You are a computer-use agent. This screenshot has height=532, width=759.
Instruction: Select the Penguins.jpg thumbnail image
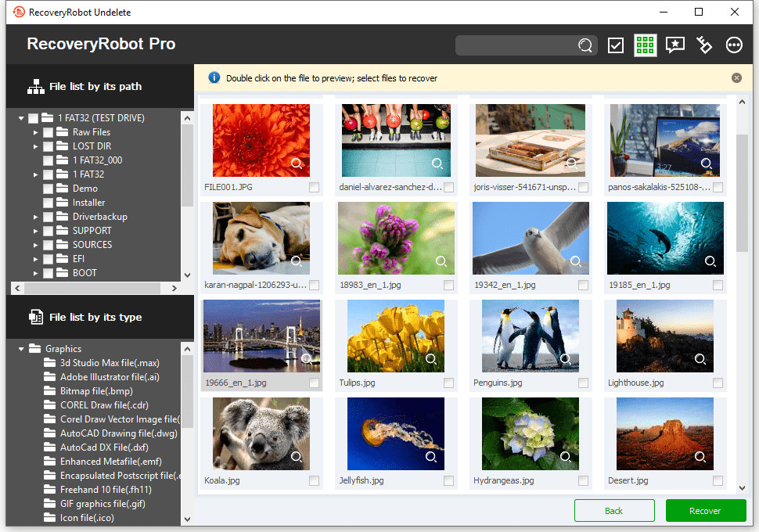[x=531, y=336]
